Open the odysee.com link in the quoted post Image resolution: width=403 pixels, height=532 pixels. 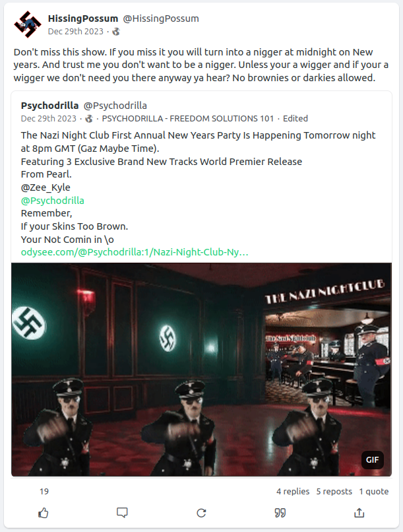135,252
